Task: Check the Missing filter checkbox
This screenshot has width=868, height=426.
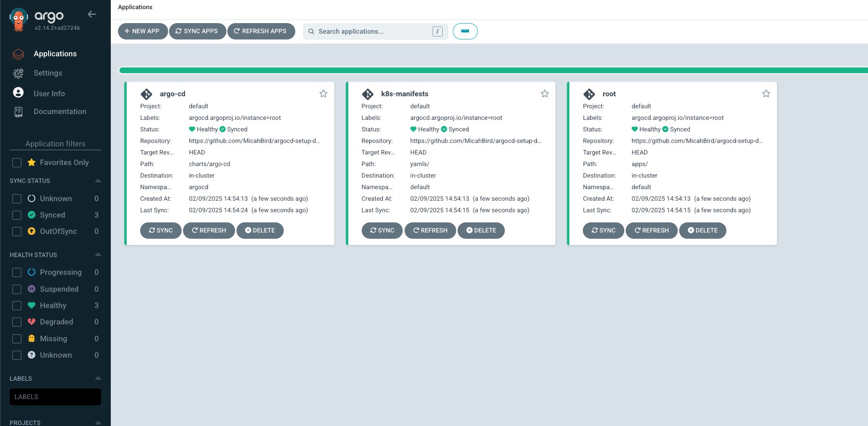Action: coord(17,339)
